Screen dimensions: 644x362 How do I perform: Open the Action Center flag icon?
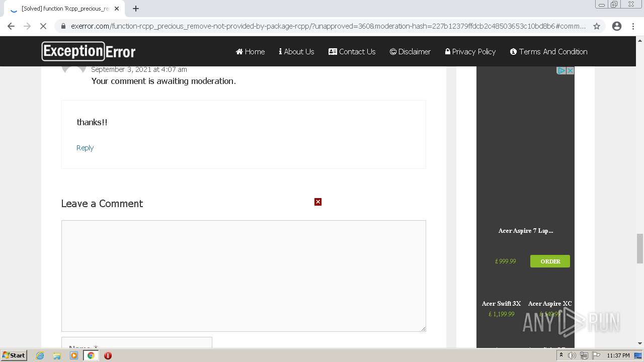pyautogui.click(x=596, y=355)
